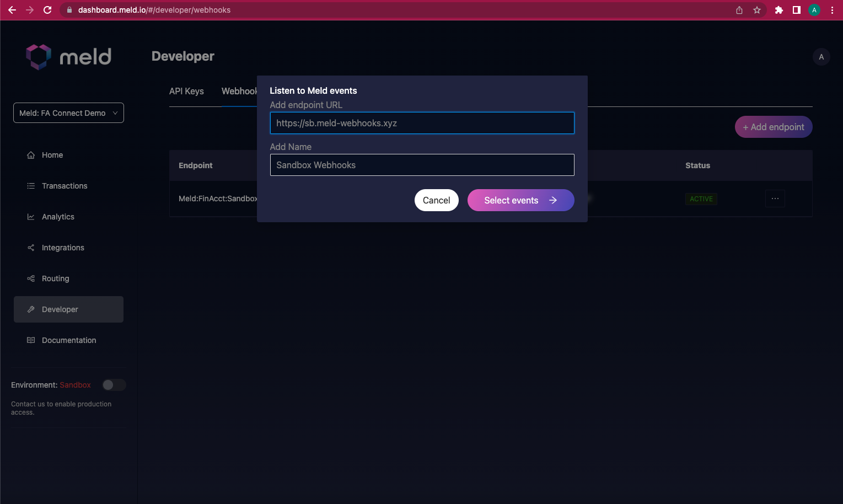This screenshot has width=843, height=504.
Task: Go to Documentation in sidebar
Action: click(68, 340)
